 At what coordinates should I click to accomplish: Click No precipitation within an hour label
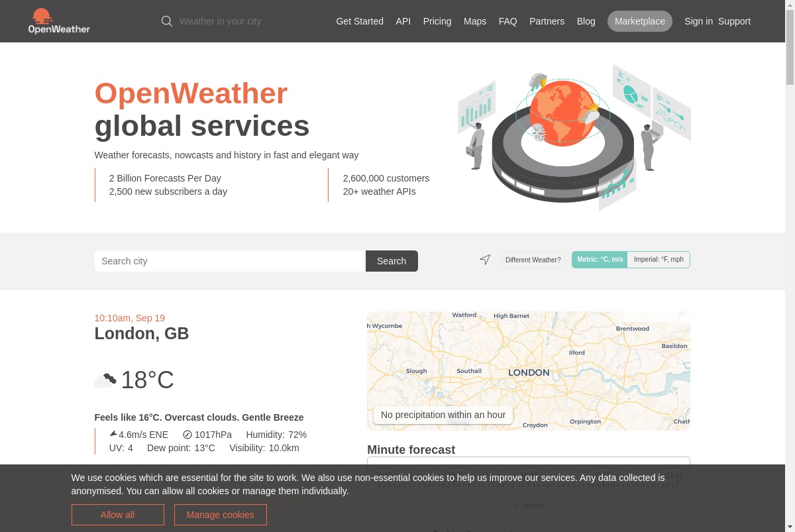tap(443, 415)
